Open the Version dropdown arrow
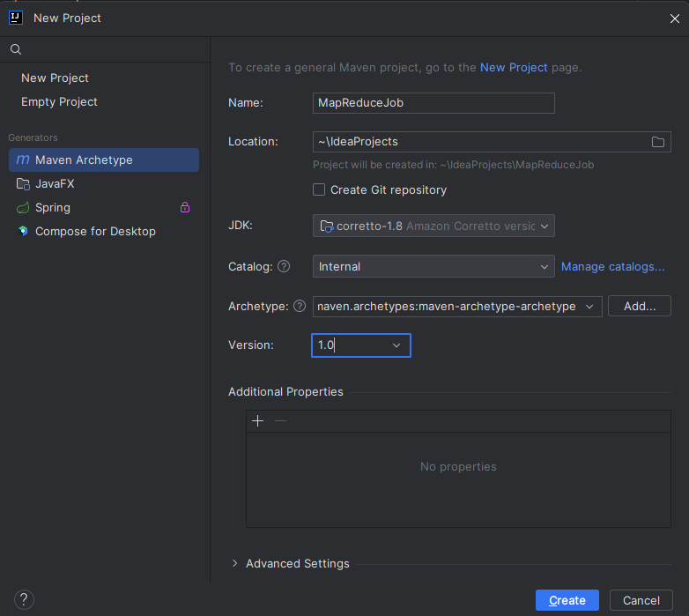689x616 pixels. tap(396, 345)
